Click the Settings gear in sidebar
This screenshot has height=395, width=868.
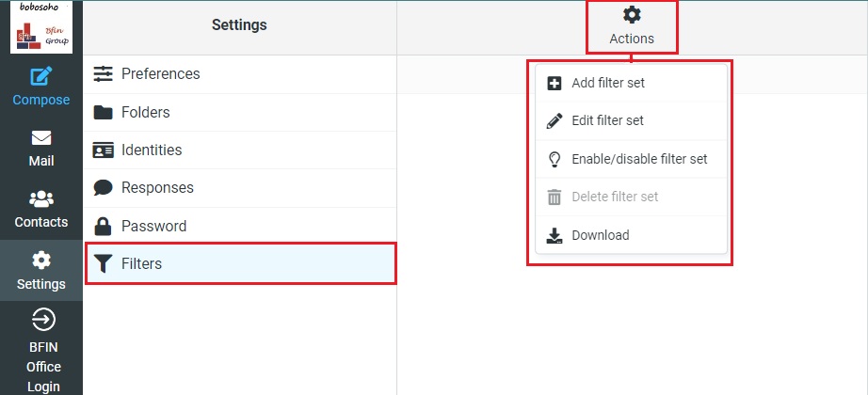click(41, 261)
